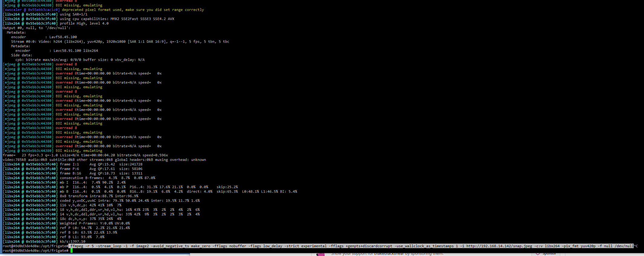Image resolution: width=644 pixels, height=256 pixels.
Task: Click the 'i16 v,h,dc,p' line
Action: point(62,205)
